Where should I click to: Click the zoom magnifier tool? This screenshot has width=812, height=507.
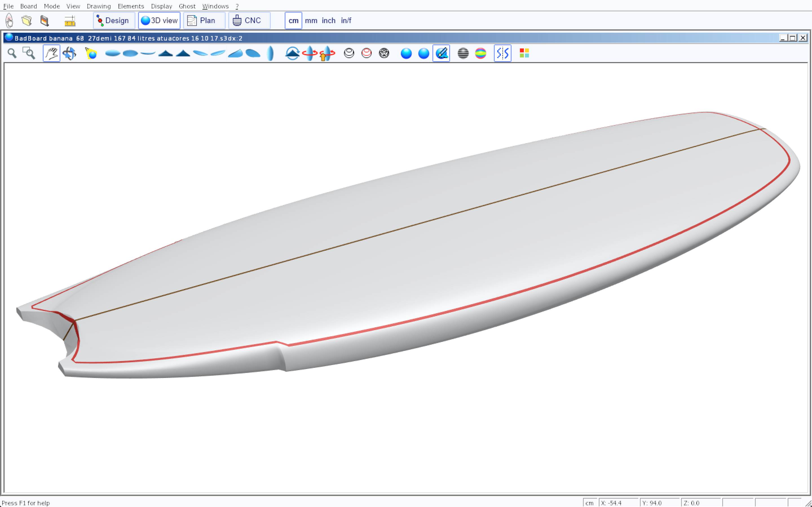point(12,53)
